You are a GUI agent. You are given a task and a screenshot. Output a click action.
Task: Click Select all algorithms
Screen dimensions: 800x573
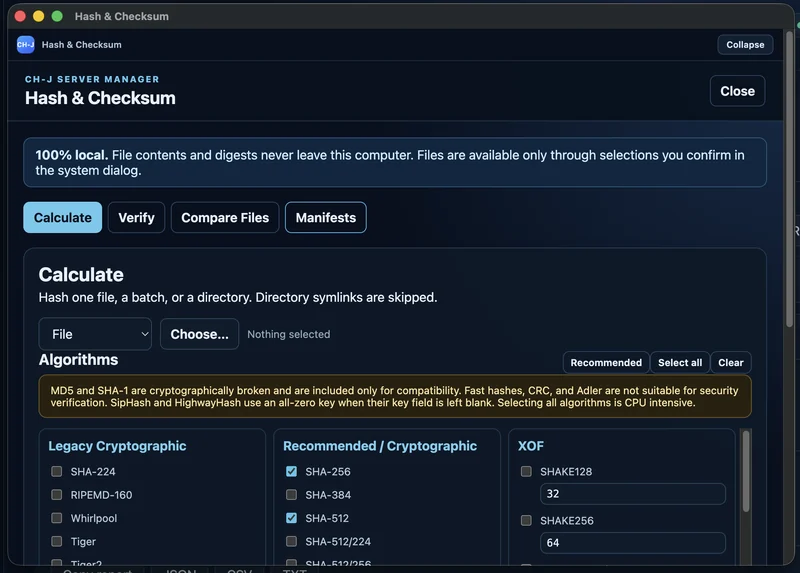click(x=680, y=362)
